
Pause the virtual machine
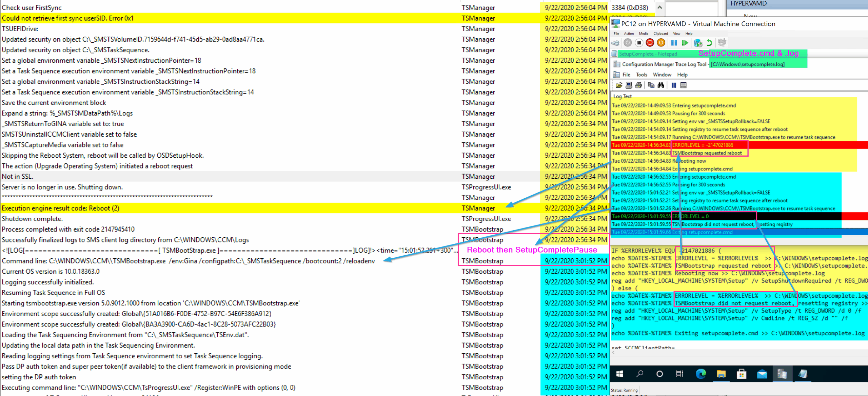coord(674,43)
